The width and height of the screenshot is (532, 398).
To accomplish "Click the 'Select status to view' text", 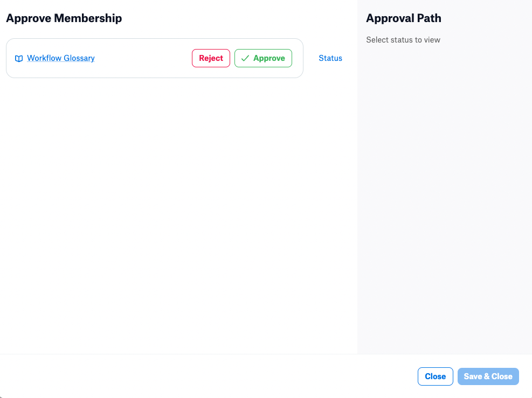I will pyautogui.click(x=403, y=40).
